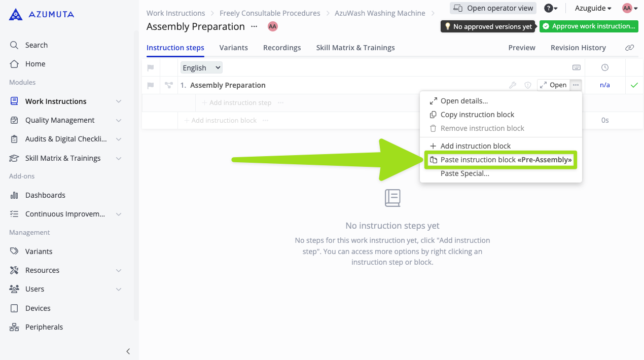Viewport: 644px width, 360px height.
Task: Click the green checkmark on the block row
Action: [x=634, y=85]
